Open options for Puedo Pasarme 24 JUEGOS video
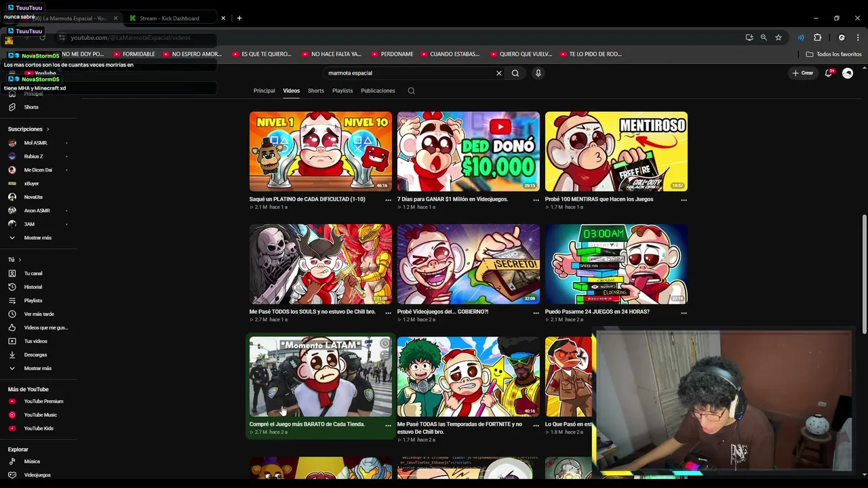The width and height of the screenshot is (868, 488). pyautogui.click(x=684, y=312)
